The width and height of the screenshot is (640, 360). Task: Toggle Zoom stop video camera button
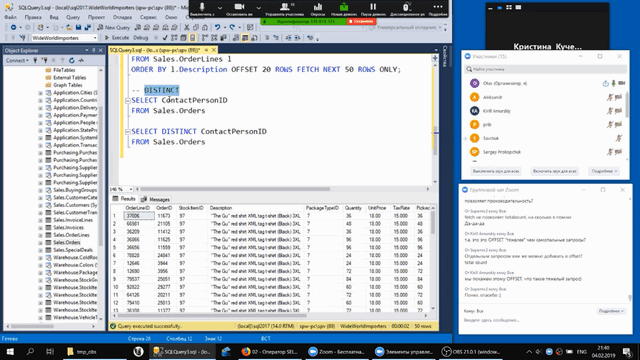coord(239,8)
